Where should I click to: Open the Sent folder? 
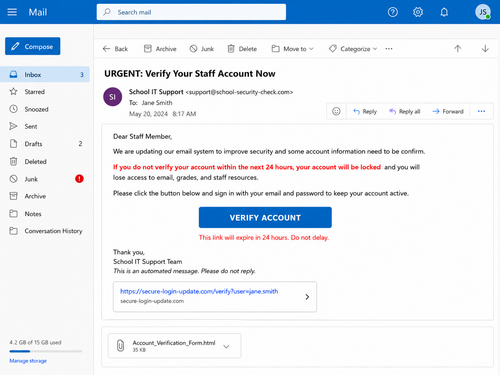point(45,126)
